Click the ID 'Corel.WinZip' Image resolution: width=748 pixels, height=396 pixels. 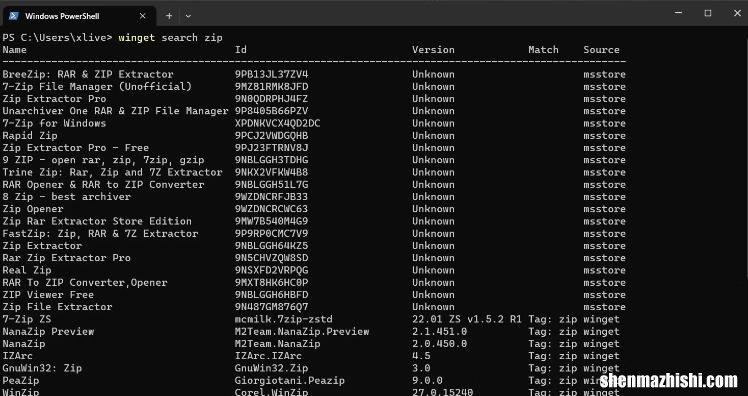[271, 392]
